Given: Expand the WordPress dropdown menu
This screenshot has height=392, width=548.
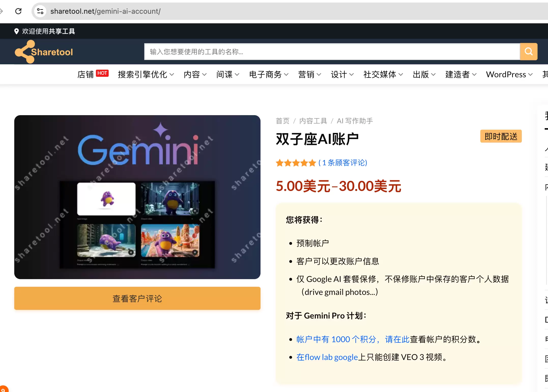Looking at the screenshot, I should point(509,74).
